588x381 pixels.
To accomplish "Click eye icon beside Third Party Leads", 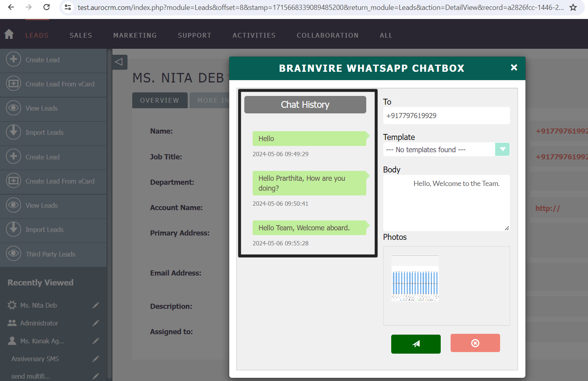I will (13, 254).
